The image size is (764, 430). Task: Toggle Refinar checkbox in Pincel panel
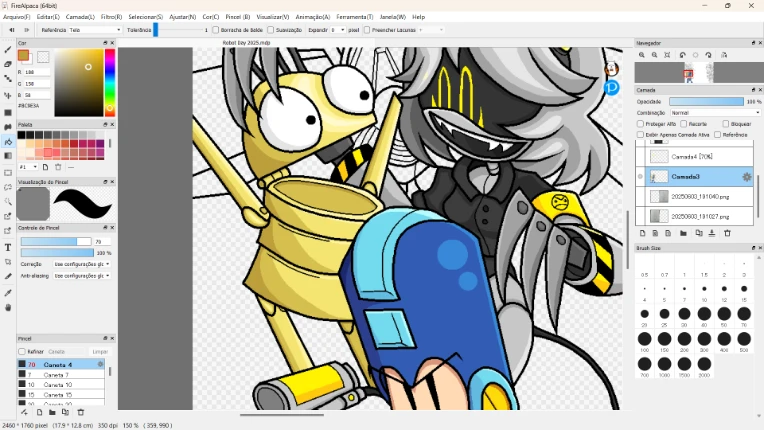tap(22, 351)
